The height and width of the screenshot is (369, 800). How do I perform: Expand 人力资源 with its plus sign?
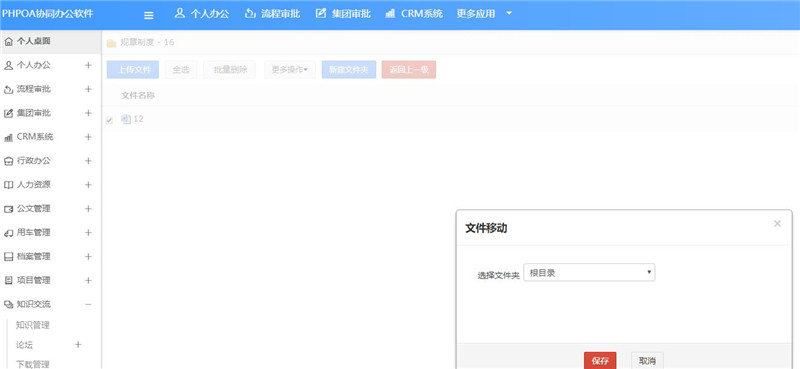[88, 185]
